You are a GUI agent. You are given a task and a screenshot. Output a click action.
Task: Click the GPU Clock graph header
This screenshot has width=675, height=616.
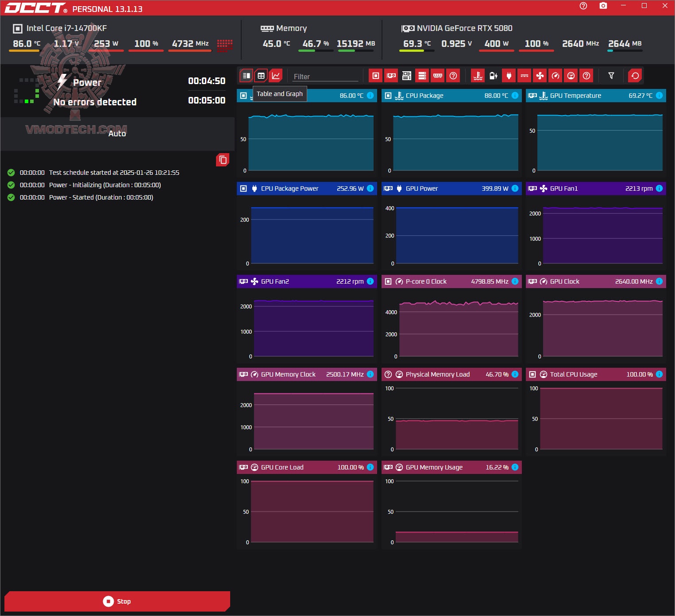[596, 281]
